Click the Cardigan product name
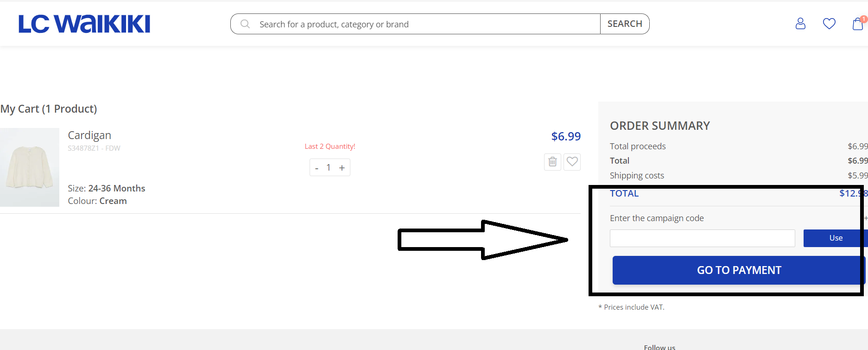The height and width of the screenshot is (350, 868). (x=89, y=135)
